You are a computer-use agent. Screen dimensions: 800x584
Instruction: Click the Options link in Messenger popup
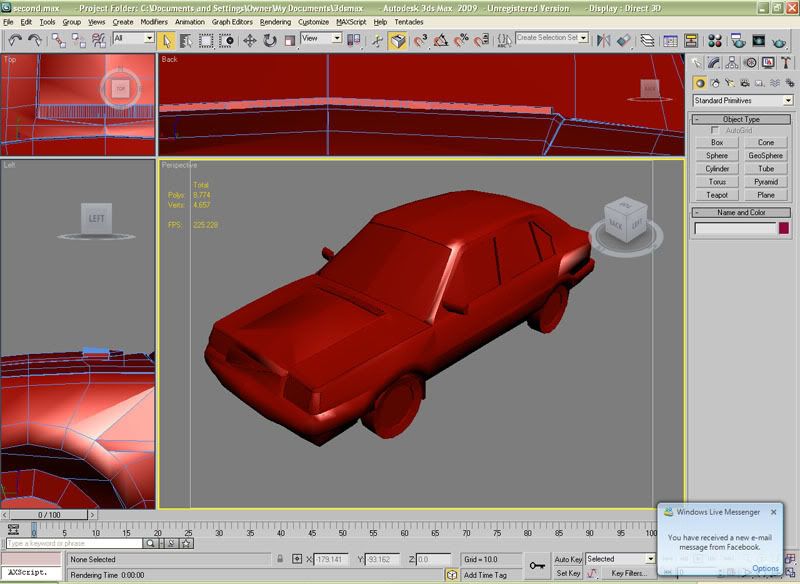tap(765, 568)
